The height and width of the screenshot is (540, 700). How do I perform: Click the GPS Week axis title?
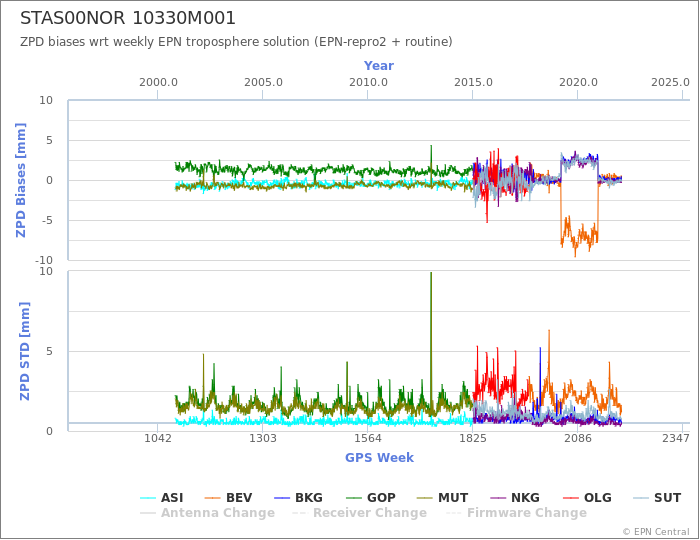point(379,458)
